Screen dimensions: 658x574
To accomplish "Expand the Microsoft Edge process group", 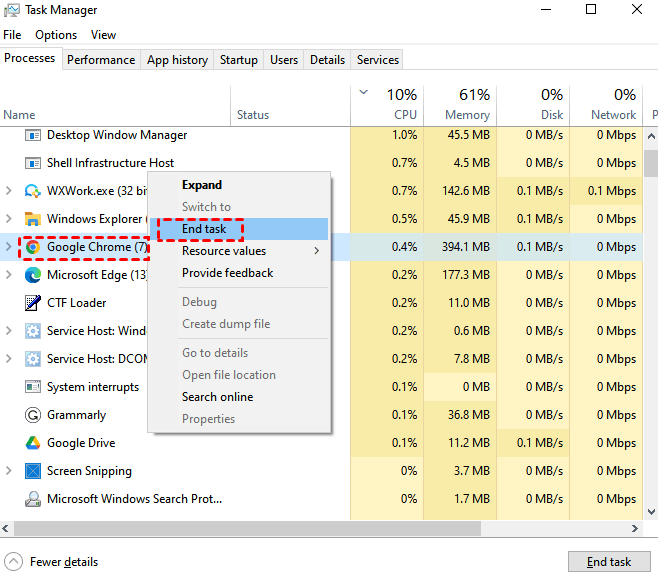I will (9, 275).
